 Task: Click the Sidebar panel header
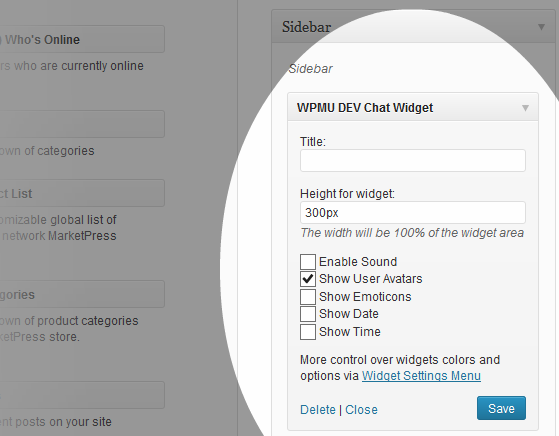(x=414, y=27)
